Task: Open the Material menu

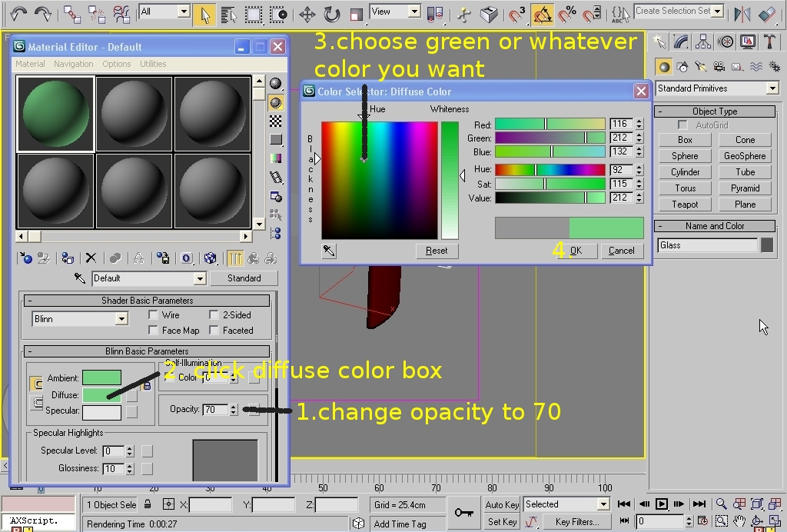Action: click(30, 64)
